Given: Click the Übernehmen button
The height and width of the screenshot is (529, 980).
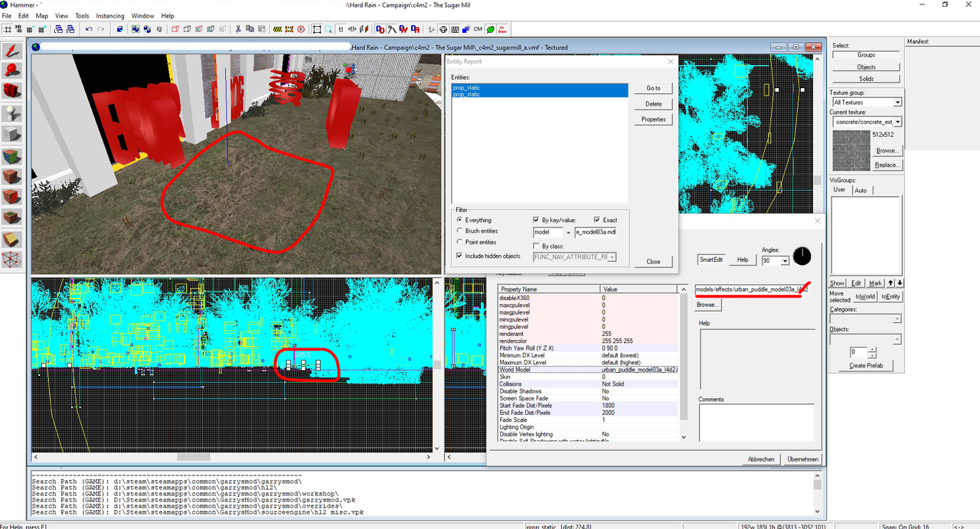Looking at the screenshot, I should [803, 459].
